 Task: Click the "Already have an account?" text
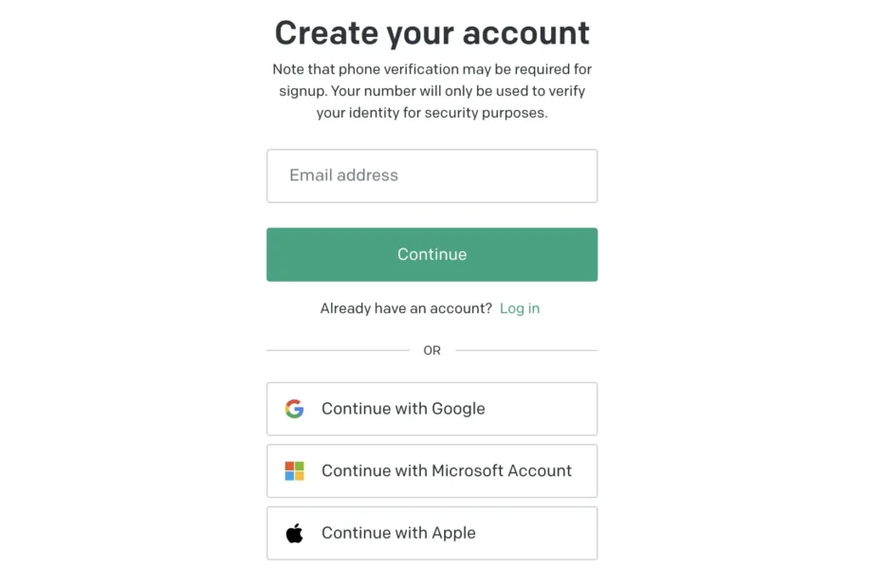[x=406, y=308]
